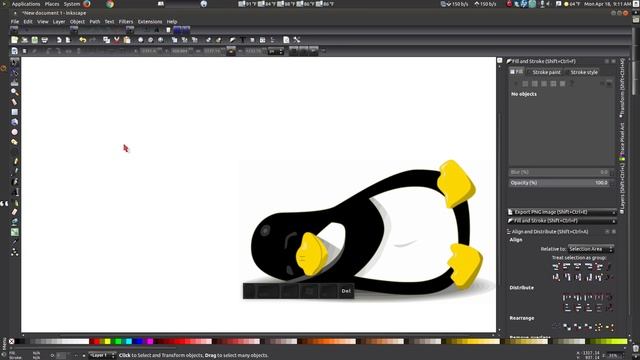Select the Selector arrow tool
This screenshot has height=360, width=640.
click(15, 62)
